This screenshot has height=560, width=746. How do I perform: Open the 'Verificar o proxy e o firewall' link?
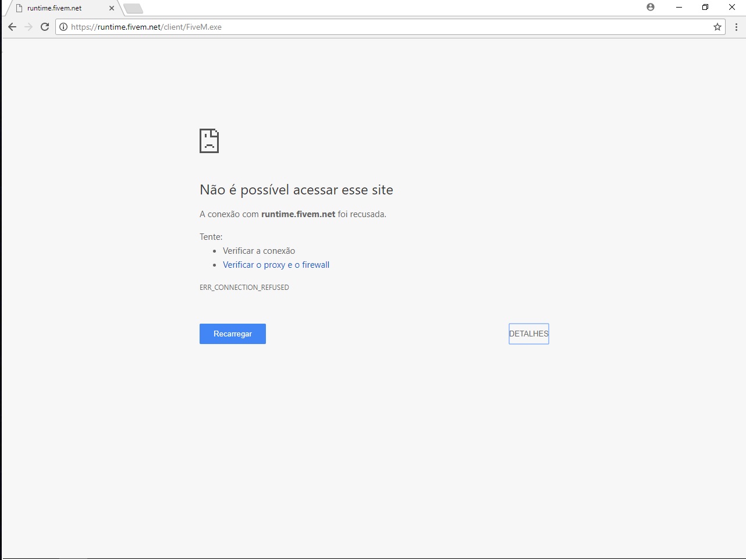[x=276, y=265]
